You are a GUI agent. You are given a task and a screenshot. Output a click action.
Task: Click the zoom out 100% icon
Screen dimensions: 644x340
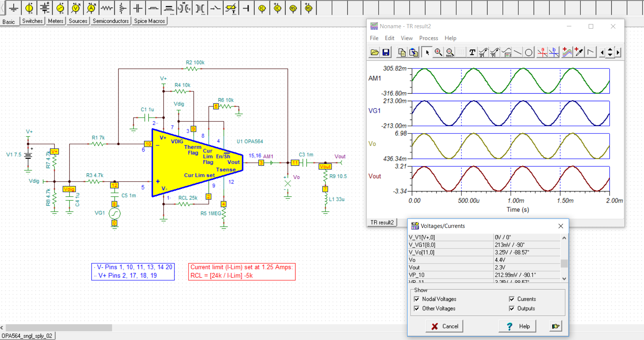pyautogui.click(x=450, y=52)
